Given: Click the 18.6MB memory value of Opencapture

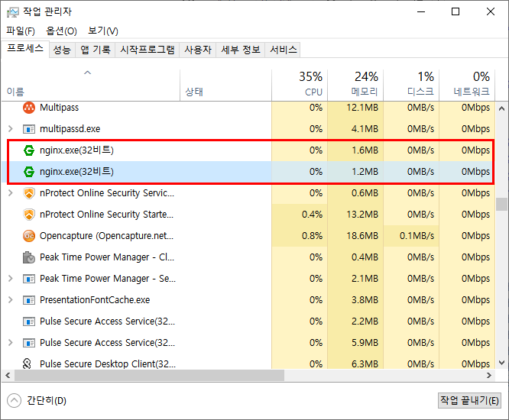Looking at the screenshot, I should point(362,236).
